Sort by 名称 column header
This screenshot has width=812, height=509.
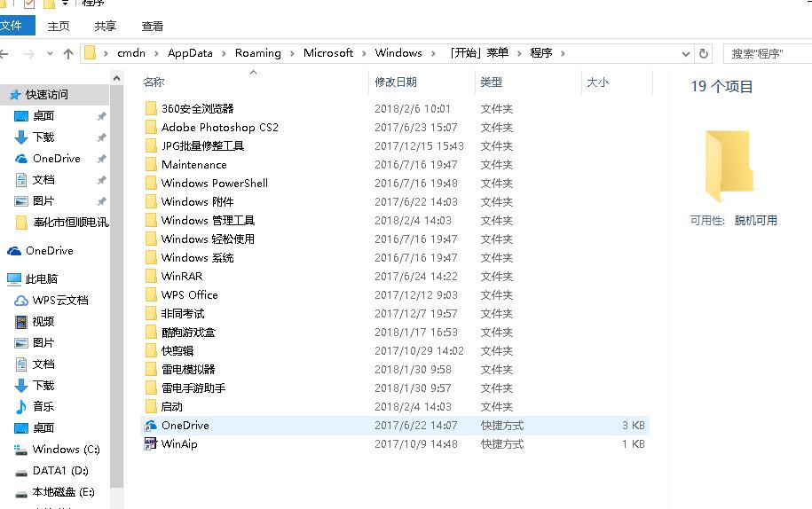[x=154, y=82]
